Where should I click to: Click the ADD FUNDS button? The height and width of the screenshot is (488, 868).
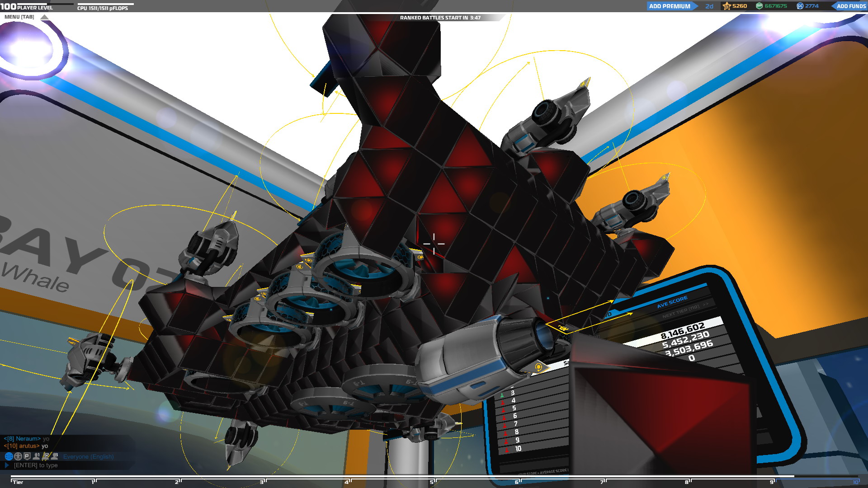click(850, 6)
